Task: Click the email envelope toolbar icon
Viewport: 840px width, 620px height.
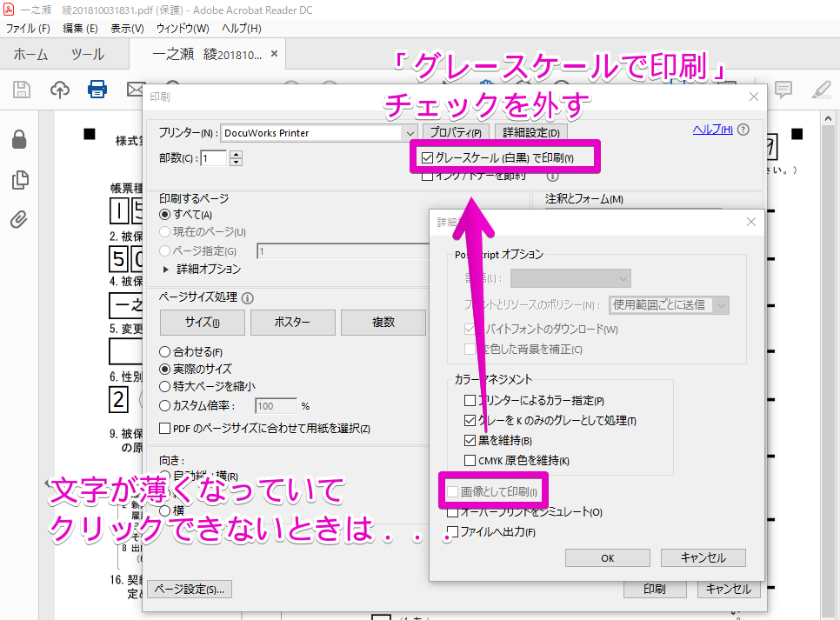Action: point(136,90)
